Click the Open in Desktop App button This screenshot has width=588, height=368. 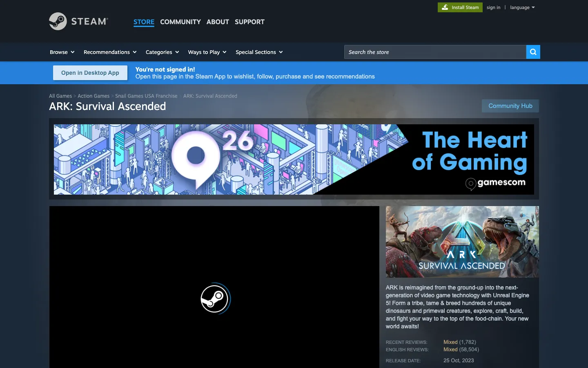point(90,73)
